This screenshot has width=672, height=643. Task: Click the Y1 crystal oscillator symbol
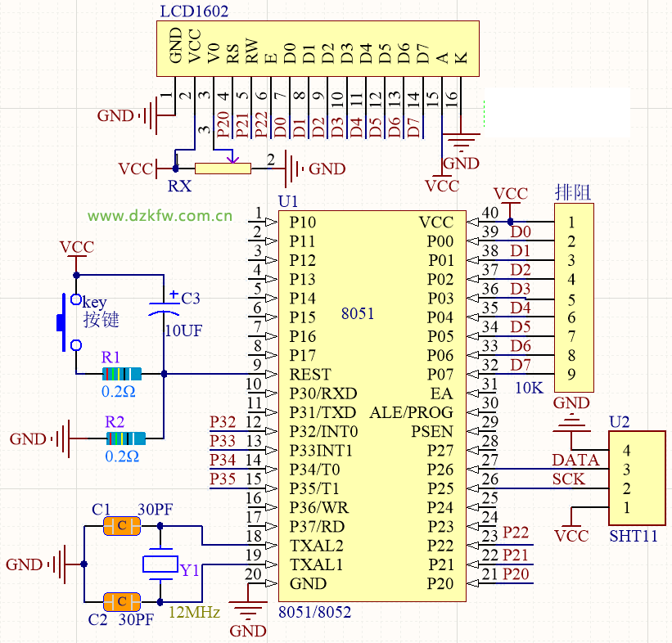pyautogui.click(x=160, y=564)
